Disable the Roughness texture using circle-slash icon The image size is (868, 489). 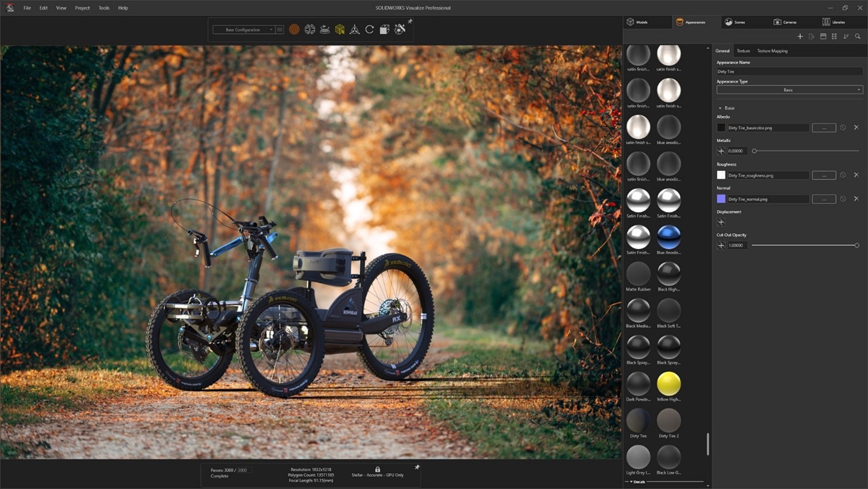(843, 175)
